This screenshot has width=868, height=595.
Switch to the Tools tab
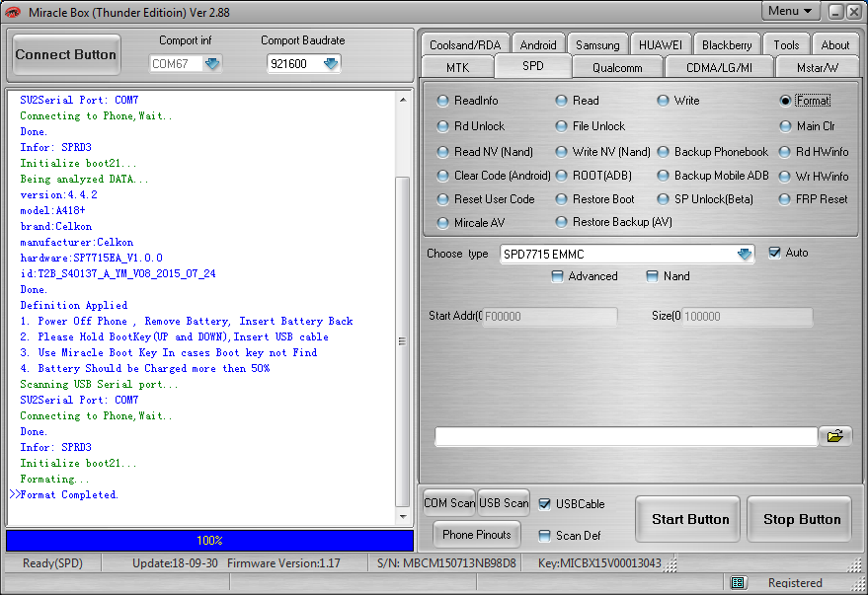coord(786,44)
